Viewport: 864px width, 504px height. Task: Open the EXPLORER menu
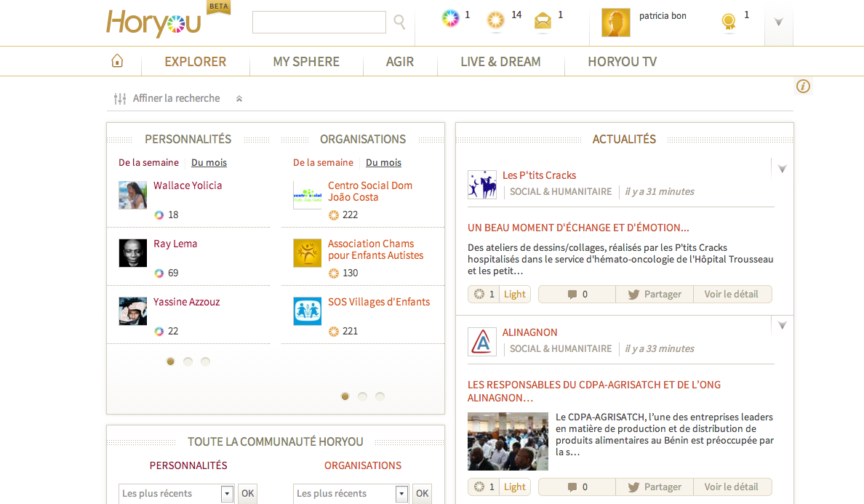pos(195,62)
